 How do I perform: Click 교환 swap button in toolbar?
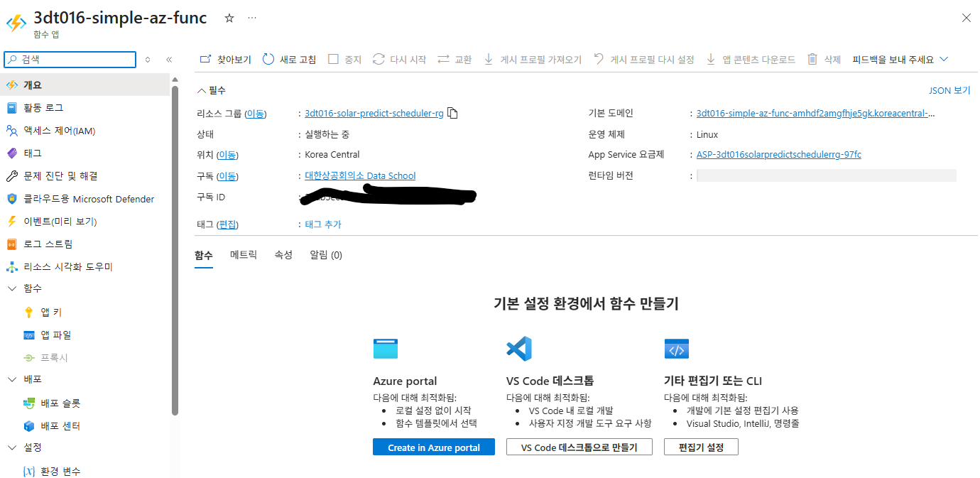click(454, 60)
